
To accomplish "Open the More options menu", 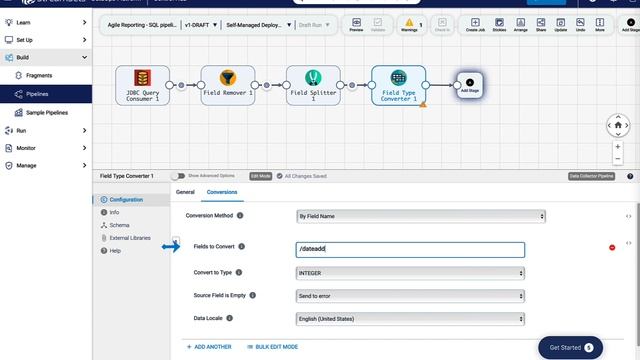I will [600, 24].
